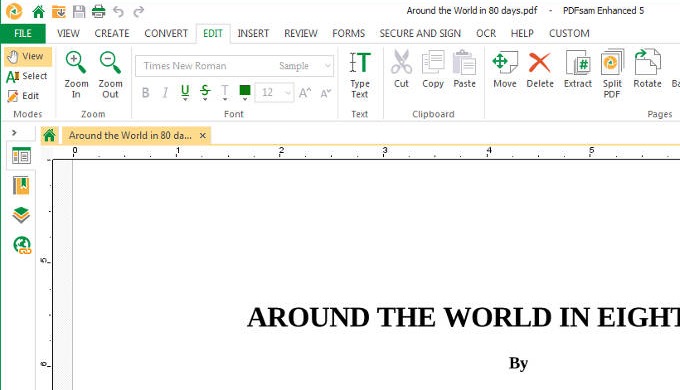Viewport: 680px width, 390px height.
Task: Print the document using printer icon
Action: (x=98, y=12)
